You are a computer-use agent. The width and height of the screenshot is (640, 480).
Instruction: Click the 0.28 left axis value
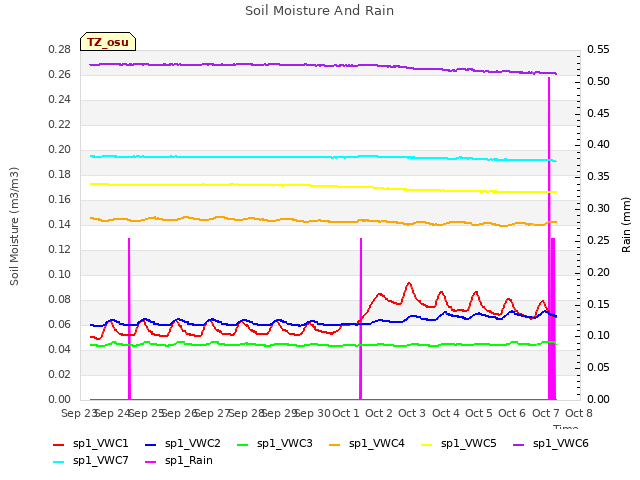tap(60, 49)
